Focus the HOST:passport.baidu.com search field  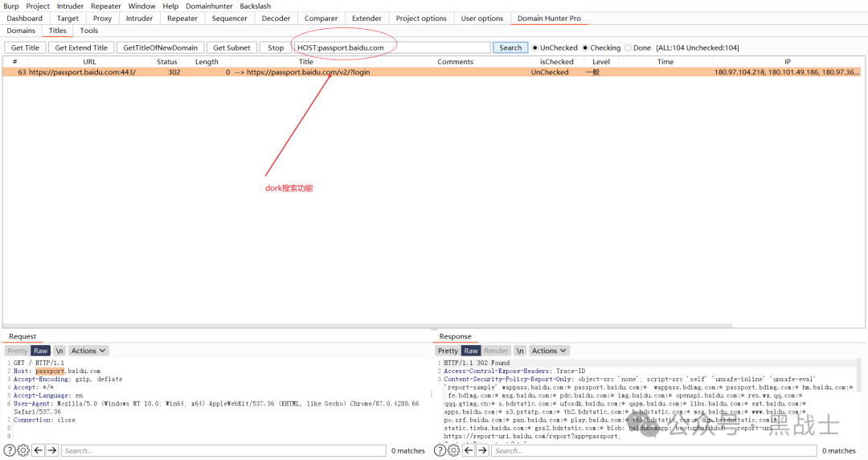click(x=392, y=47)
